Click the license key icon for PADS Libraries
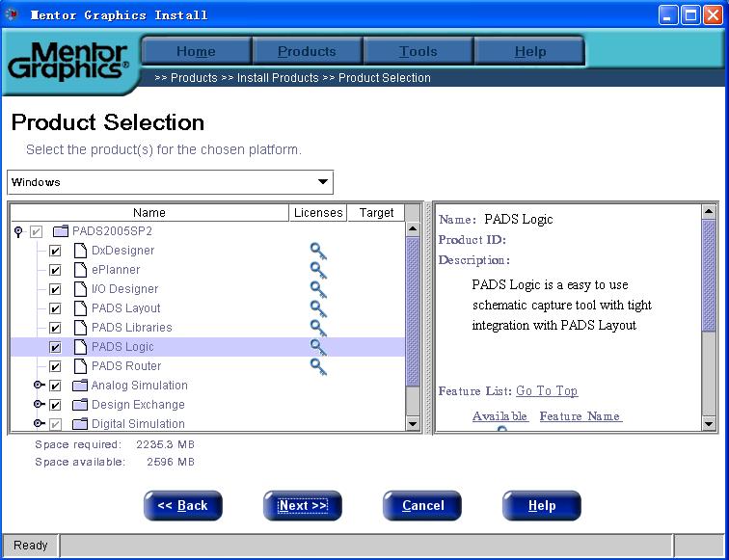The height and width of the screenshot is (560, 729). 318,329
